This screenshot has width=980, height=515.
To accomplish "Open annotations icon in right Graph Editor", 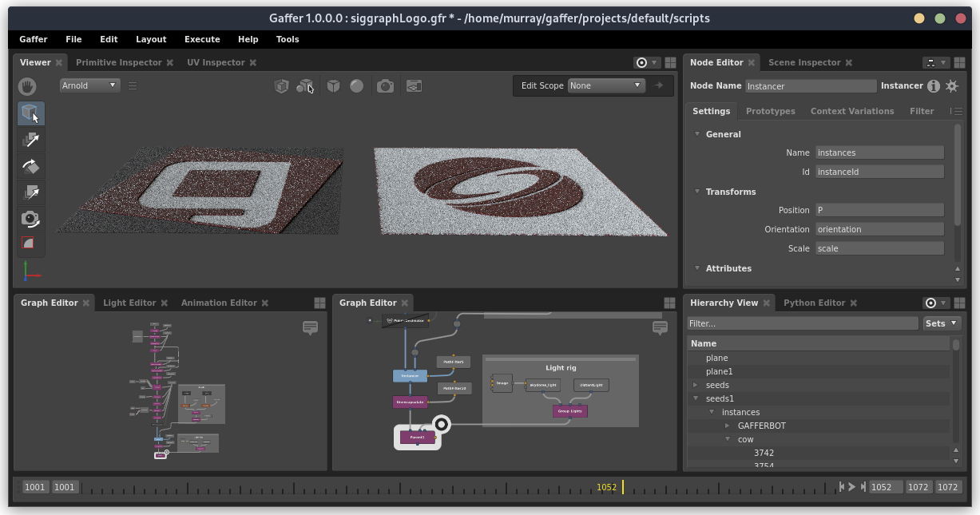I will point(660,327).
